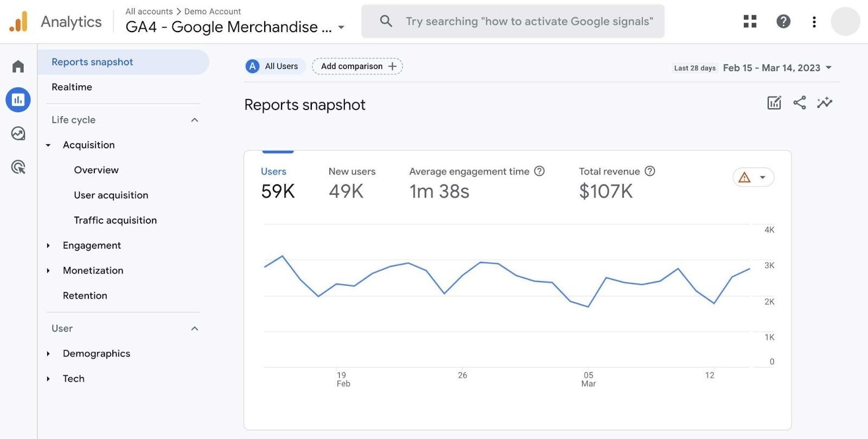This screenshot has height=439, width=868.
Task: Expand the Engagement tree arrow
Action: [48, 245]
